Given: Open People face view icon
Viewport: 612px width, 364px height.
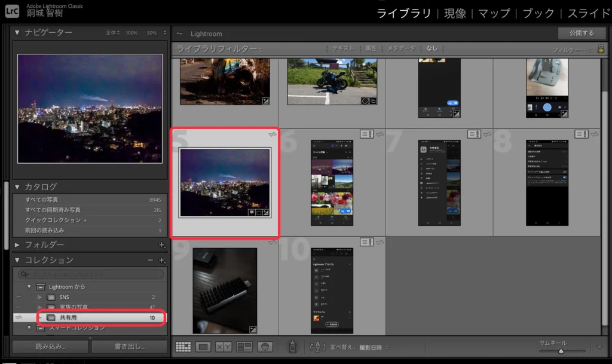Looking at the screenshot, I should click(x=265, y=347).
